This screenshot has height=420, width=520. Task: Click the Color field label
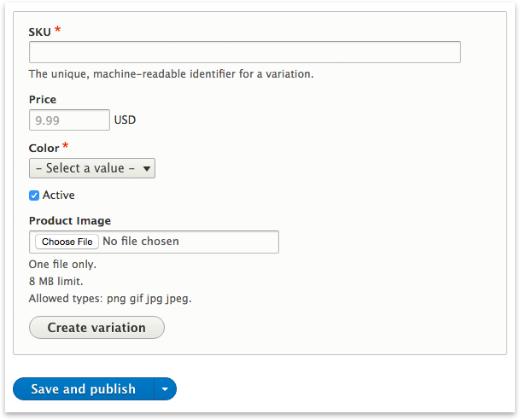point(44,148)
